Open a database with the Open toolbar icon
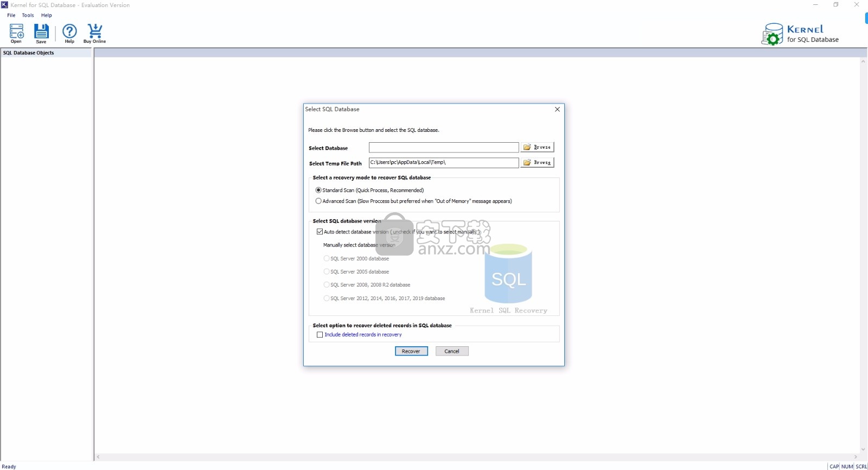Viewport: 868px width, 470px height. 16,34
